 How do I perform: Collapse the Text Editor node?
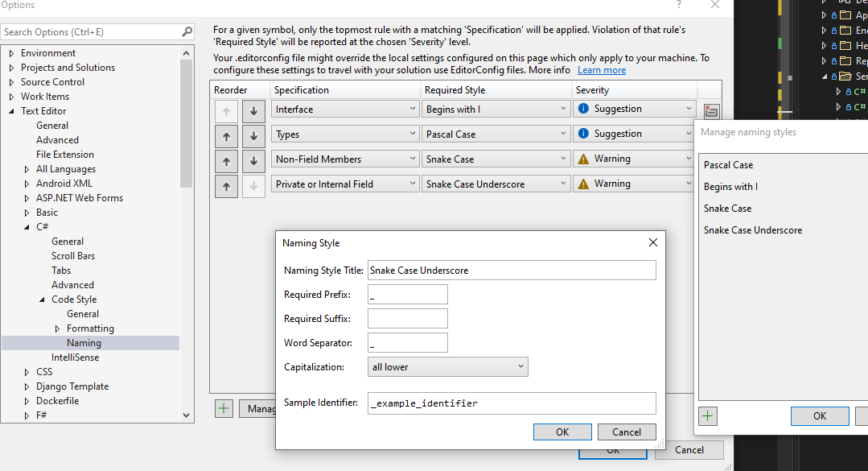click(x=11, y=111)
